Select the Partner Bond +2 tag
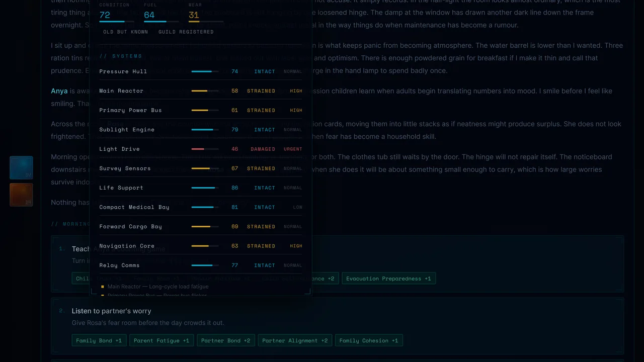 tap(226, 340)
